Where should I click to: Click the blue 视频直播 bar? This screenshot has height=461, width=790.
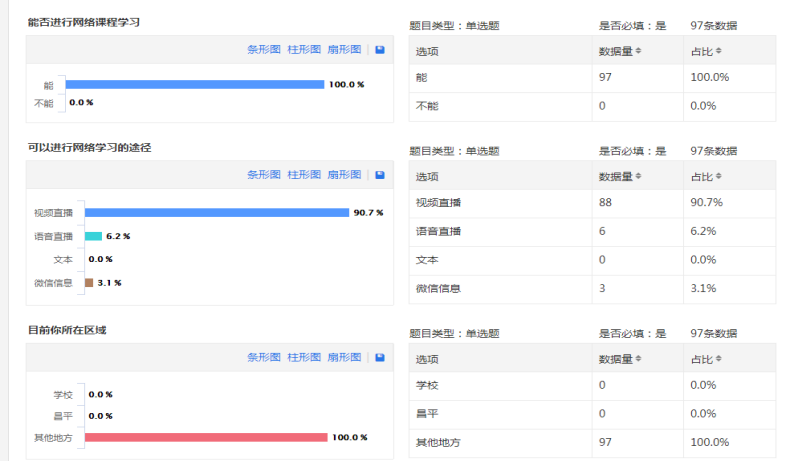tap(216, 212)
